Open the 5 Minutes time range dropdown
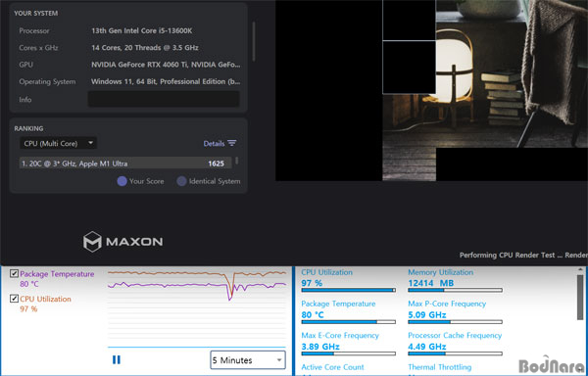This screenshot has height=376, width=588. coord(248,360)
